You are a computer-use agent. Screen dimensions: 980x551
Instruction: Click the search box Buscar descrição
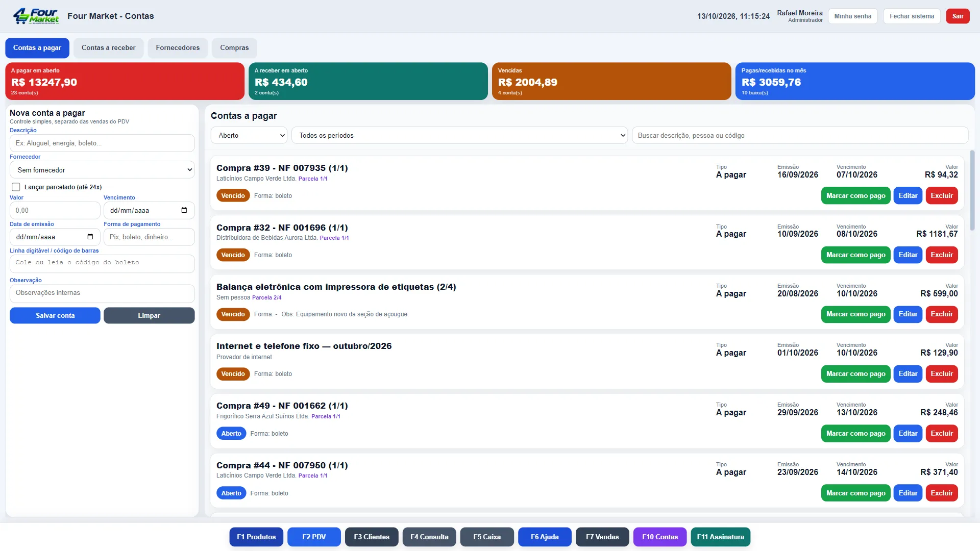pos(800,135)
